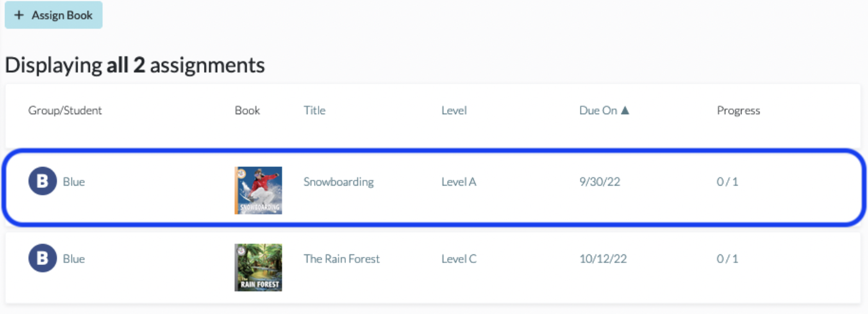Click the B avatar icon in Snowboarding row
Image resolution: width=868 pixels, height=314 pixels.
click(x=42, y=182)
